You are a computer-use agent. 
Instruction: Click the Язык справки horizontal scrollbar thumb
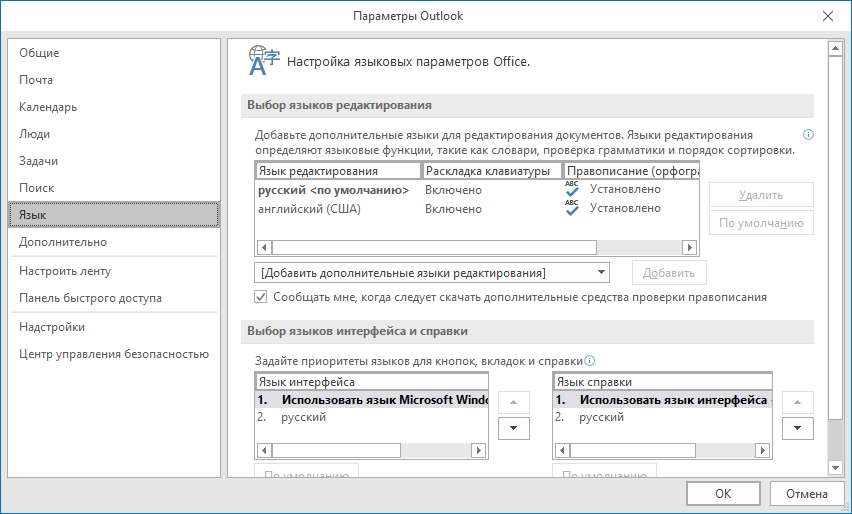(x=632, y=450)
